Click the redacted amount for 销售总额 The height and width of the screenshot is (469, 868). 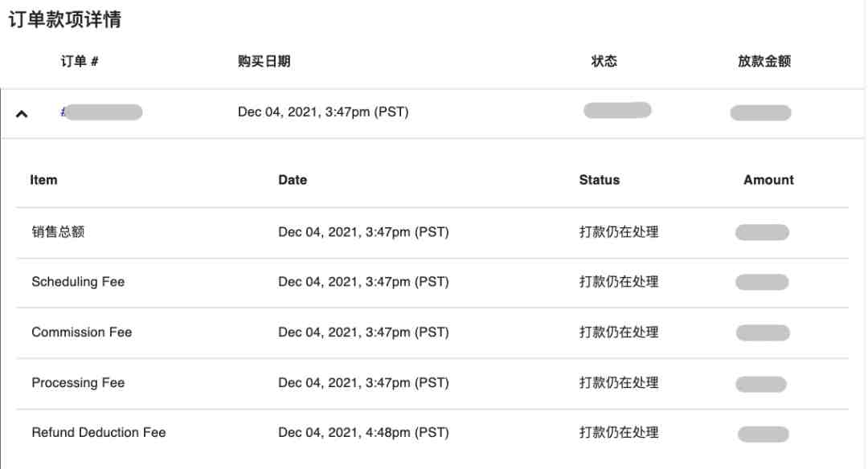762,232
